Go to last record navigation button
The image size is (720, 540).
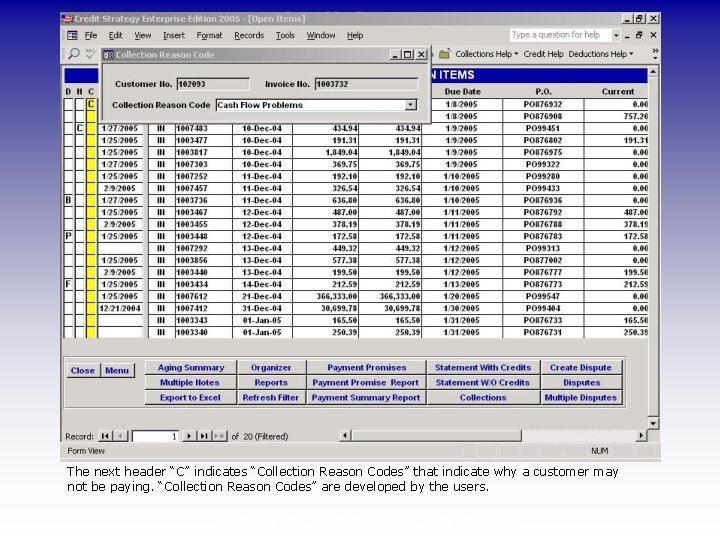[204, 436]
